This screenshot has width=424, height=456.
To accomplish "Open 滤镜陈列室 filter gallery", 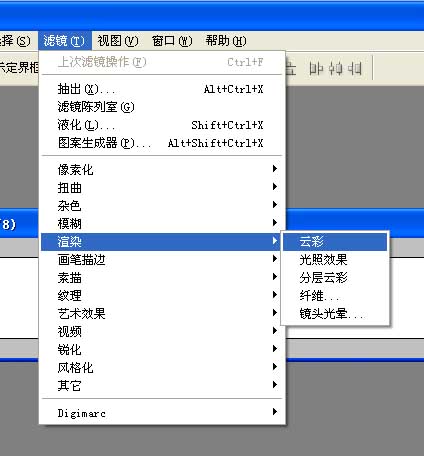I will pyautogui.click(x=162, y=107).
